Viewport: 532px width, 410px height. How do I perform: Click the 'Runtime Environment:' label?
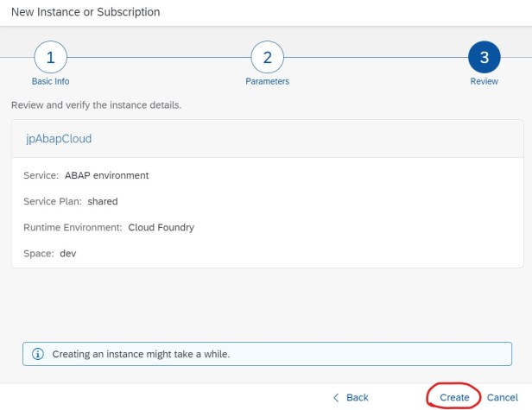tap(73, 227)
